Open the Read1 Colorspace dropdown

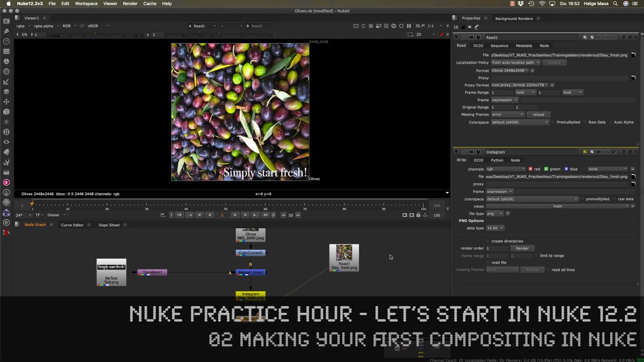pos(520,122)
